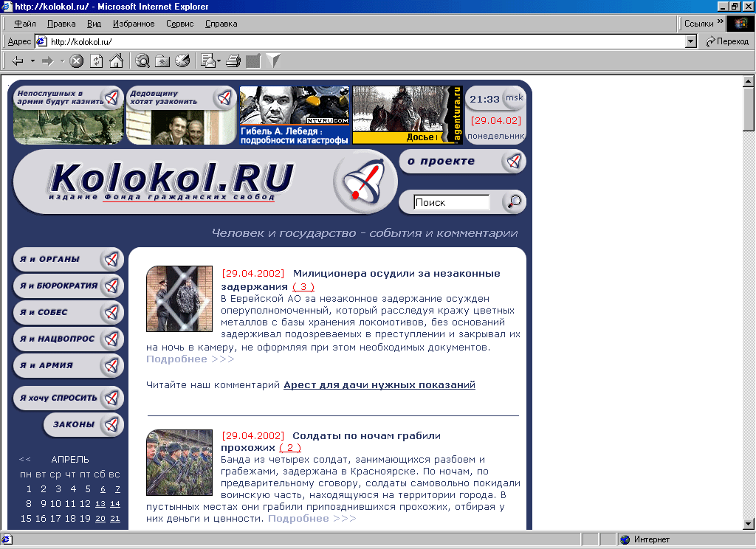Expand the Forward button history dropdown
This screenshot has height=549, width=756.
pos(62,61)
